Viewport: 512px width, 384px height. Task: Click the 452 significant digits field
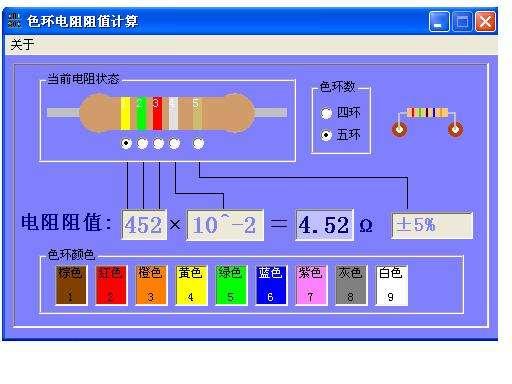tap(144, 225)
